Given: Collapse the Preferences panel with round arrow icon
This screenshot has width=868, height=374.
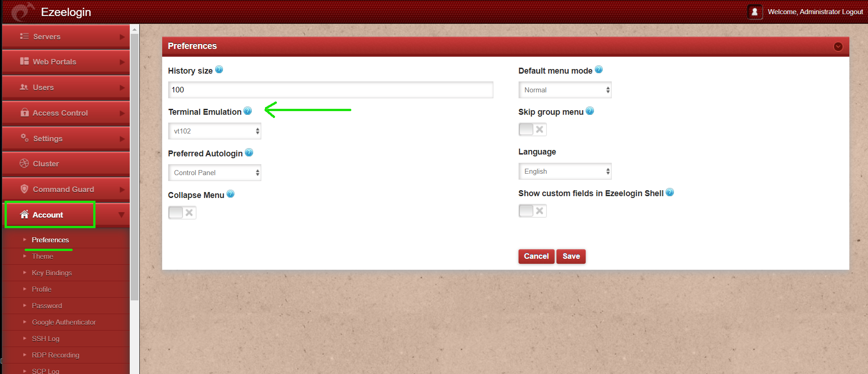Looking at the screenshot, I should click(x=838, y=47).
